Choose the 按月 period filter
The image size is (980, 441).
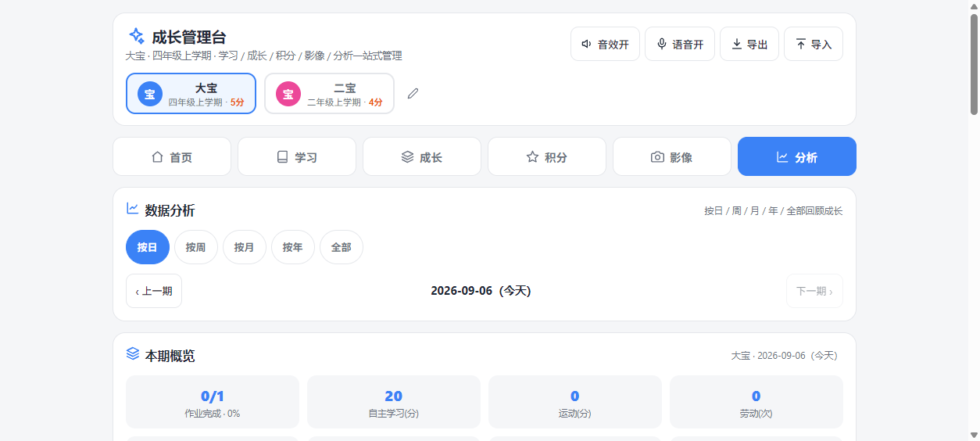[245, 247]
